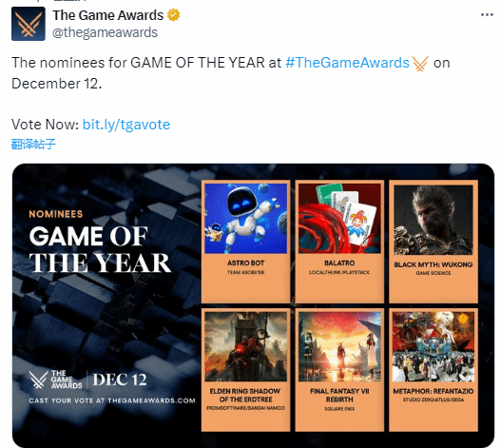The height and width of the screenshot is (448, 501).
Task: Click the thegameawards.com vote caption
Action: [x=112, y=400]
